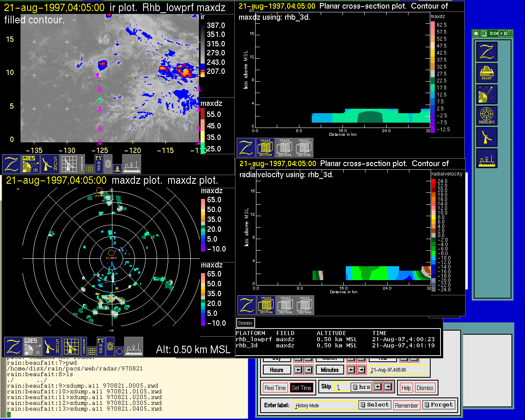Click the MAP icon in the ir plot toolbar
The height and width of the screenshot is (420, 525).
(98, 164)
